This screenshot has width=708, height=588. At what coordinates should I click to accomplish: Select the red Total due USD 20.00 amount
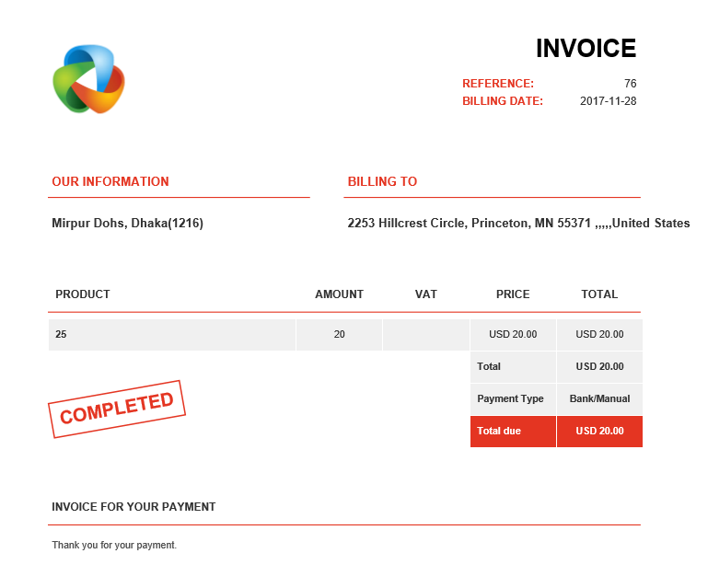point(599,431)
